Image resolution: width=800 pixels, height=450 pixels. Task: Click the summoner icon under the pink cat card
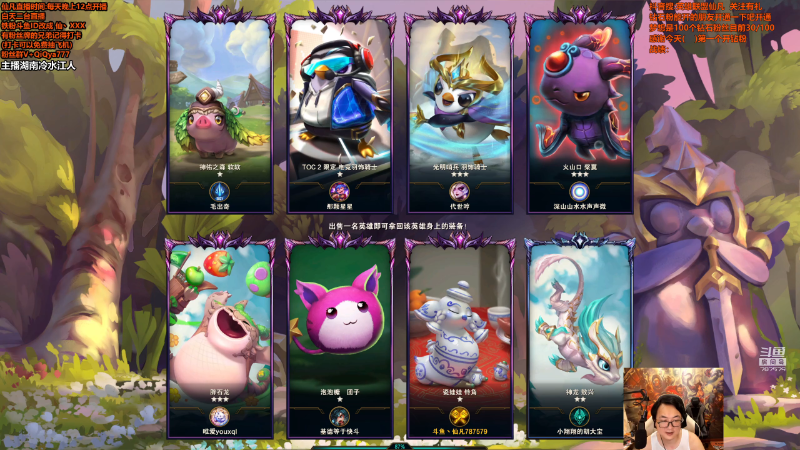click(339, 417)
